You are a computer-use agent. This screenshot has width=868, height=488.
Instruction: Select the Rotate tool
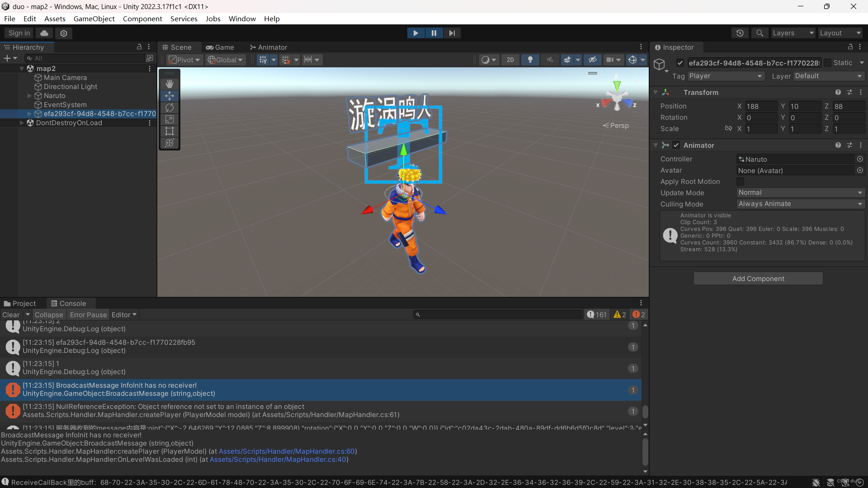(x=170, y=108)
